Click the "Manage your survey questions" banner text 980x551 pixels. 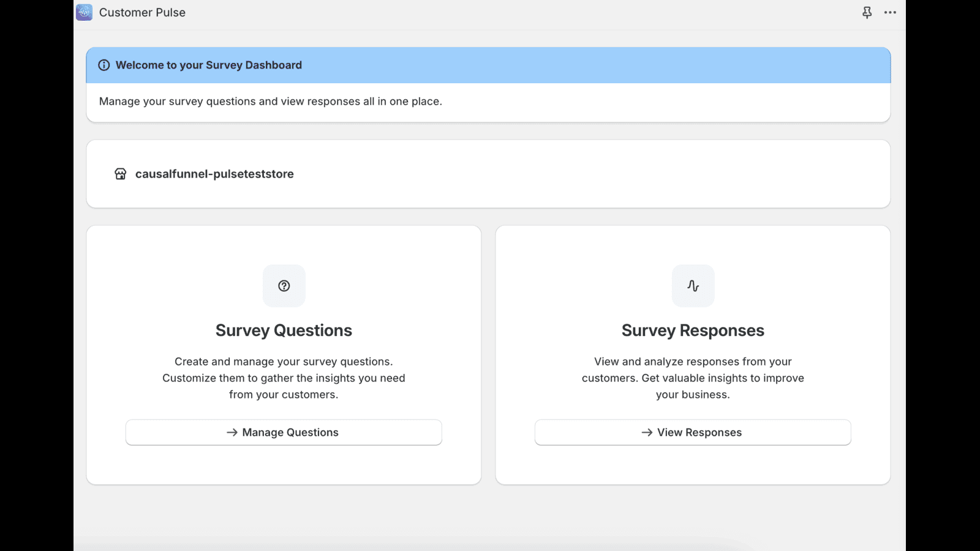[x=270, y=102]
